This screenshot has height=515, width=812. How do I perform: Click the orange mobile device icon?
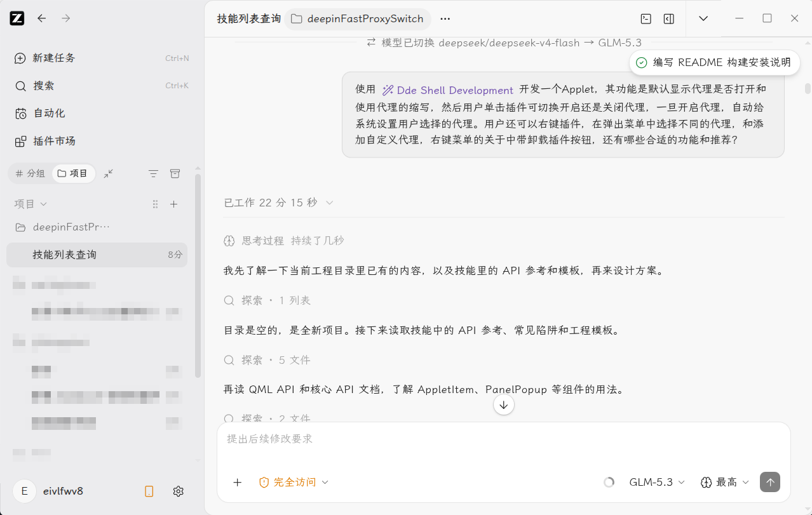pyautogui.click(x=149, y=491)
